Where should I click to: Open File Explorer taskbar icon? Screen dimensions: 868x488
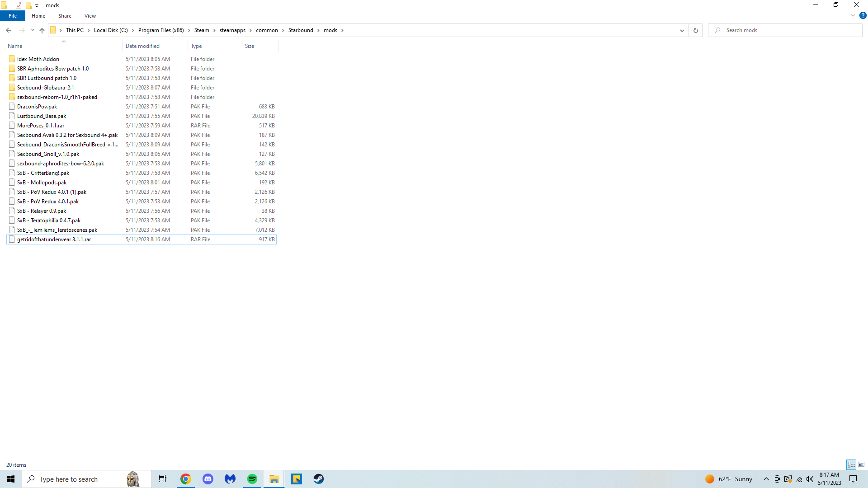[x=274, y=479]
